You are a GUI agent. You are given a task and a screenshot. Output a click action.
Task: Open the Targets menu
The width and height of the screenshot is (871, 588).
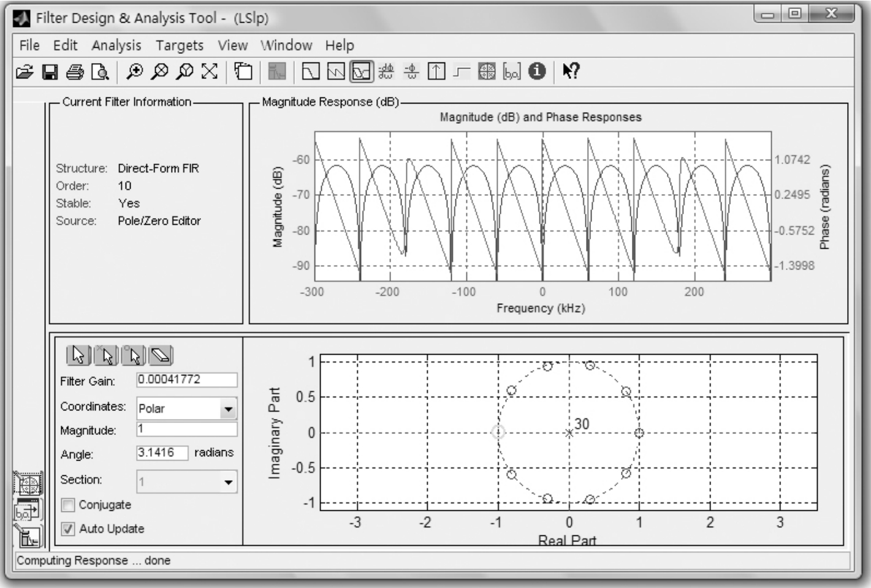[x=179, y=45]
